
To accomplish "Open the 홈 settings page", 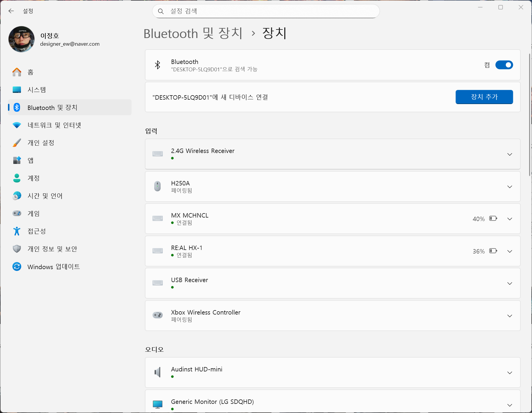I will 70,72.
